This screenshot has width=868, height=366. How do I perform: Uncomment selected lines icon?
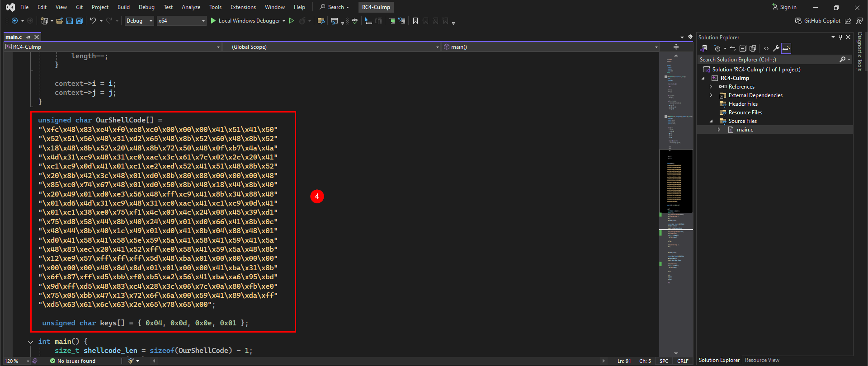tap(401, 21)
